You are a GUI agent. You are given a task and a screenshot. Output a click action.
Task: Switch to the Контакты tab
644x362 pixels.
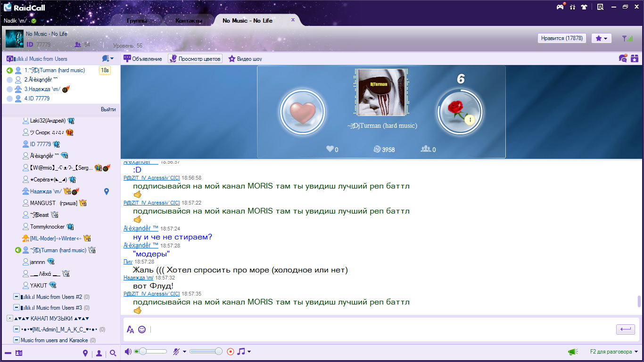coord(189,21)
